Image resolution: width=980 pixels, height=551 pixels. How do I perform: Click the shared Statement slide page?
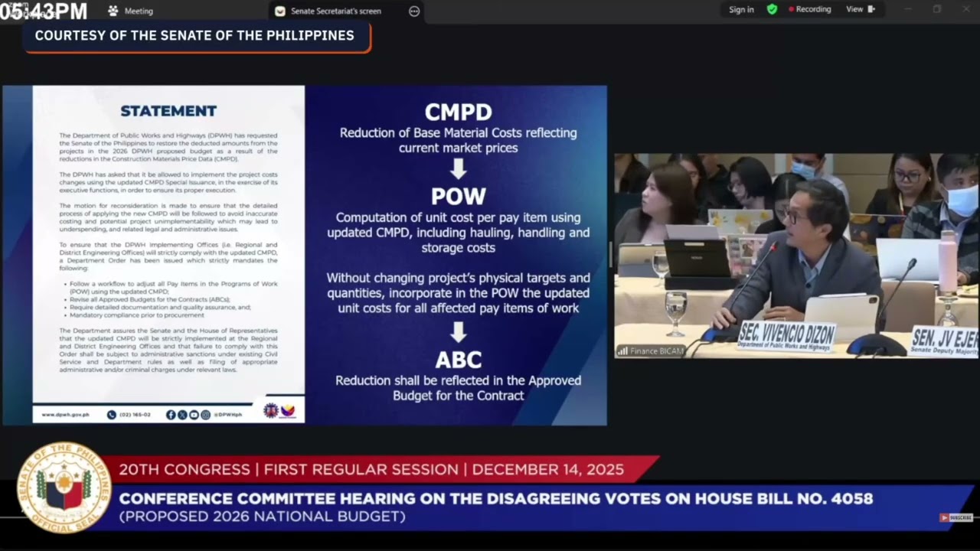[168, 254]
